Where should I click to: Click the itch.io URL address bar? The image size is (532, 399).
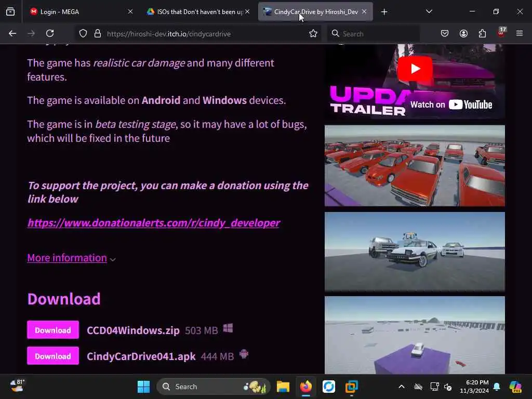coord(198,34)
